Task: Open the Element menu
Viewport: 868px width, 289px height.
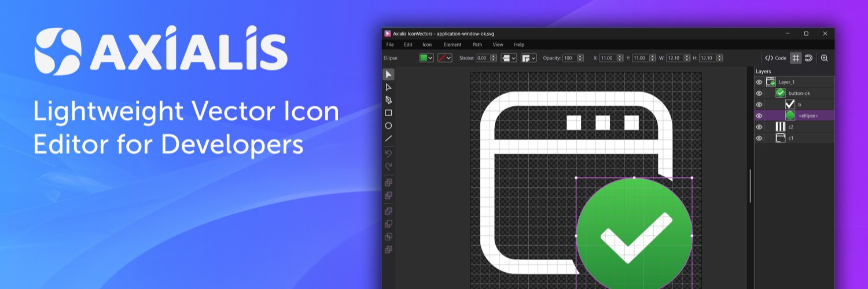Action: tap(453, 45)
